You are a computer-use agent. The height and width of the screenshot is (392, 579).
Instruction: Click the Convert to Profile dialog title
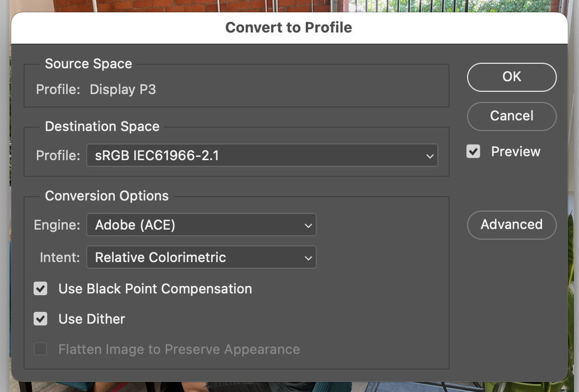pos(289,27)
